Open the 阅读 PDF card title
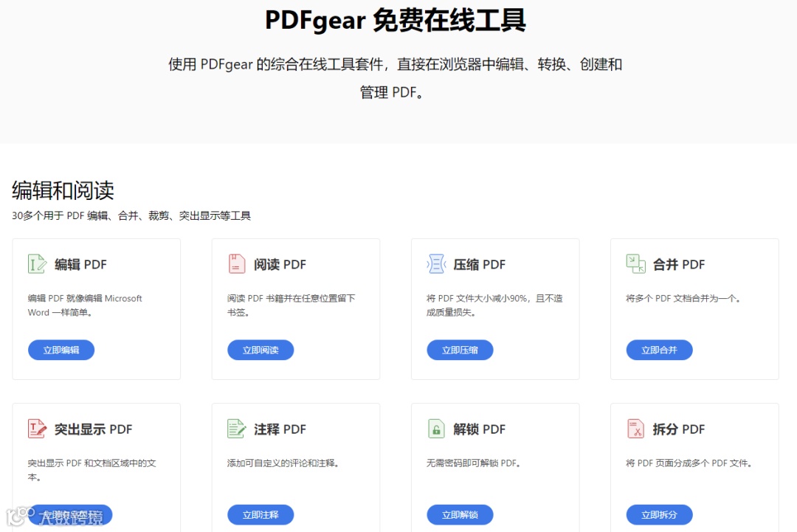 point(280,265)
